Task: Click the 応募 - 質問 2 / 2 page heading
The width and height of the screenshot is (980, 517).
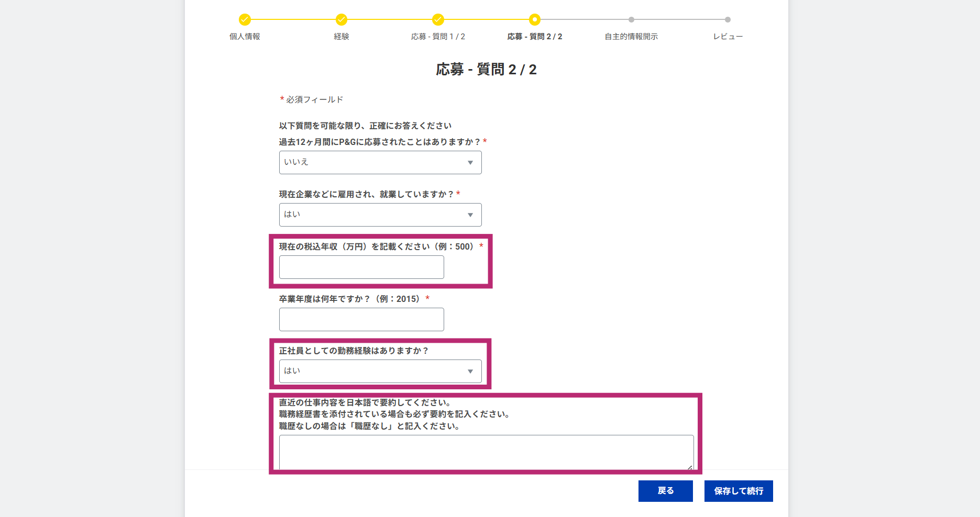Action: [x=486, y=70]
